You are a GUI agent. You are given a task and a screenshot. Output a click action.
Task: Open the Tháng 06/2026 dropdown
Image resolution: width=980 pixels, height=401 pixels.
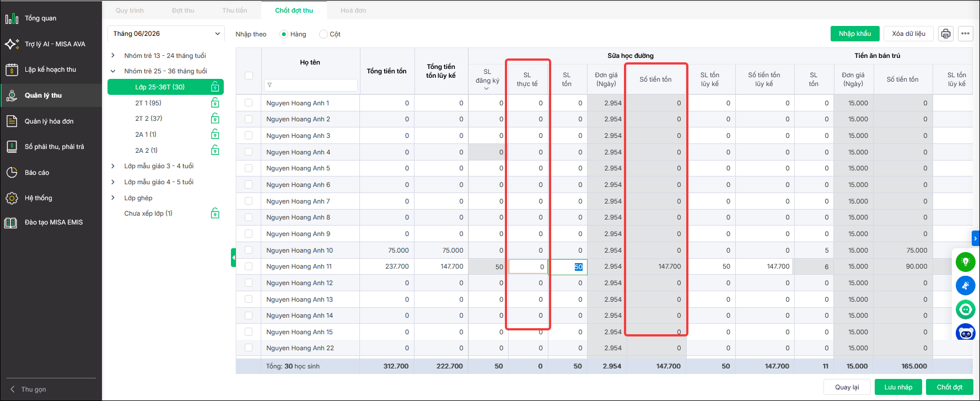166,34
